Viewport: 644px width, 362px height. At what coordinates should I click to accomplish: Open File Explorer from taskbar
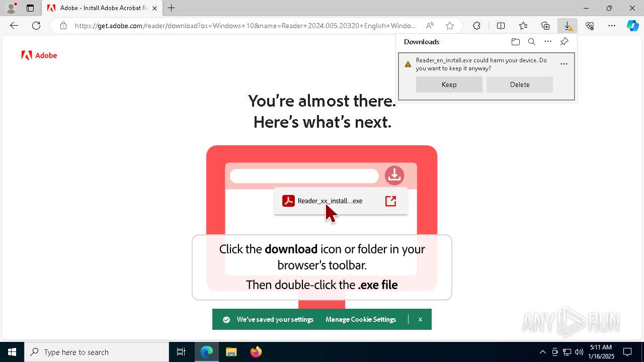click(231, 352)
